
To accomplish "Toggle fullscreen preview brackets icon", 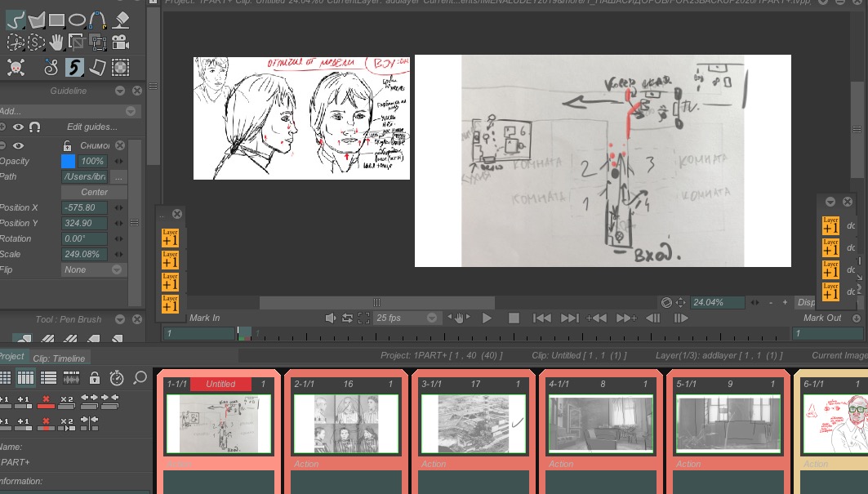I will (363, 318).
